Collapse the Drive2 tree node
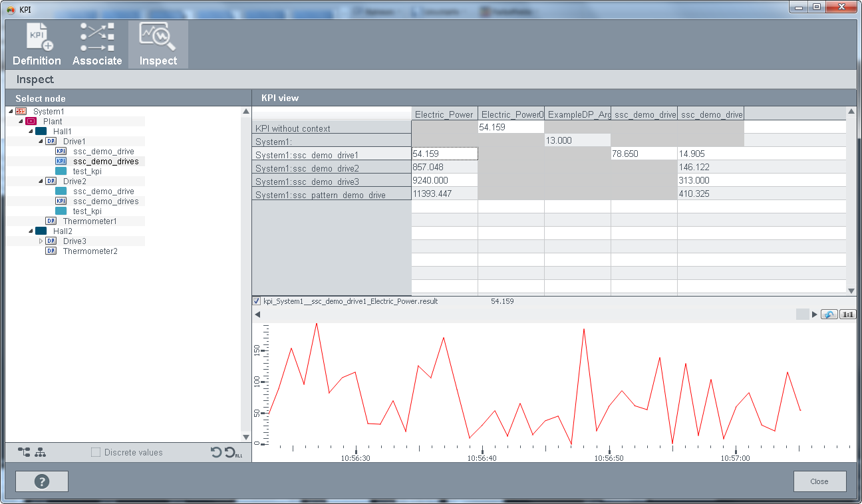This screenshot has width=862, height=504. 41,182
